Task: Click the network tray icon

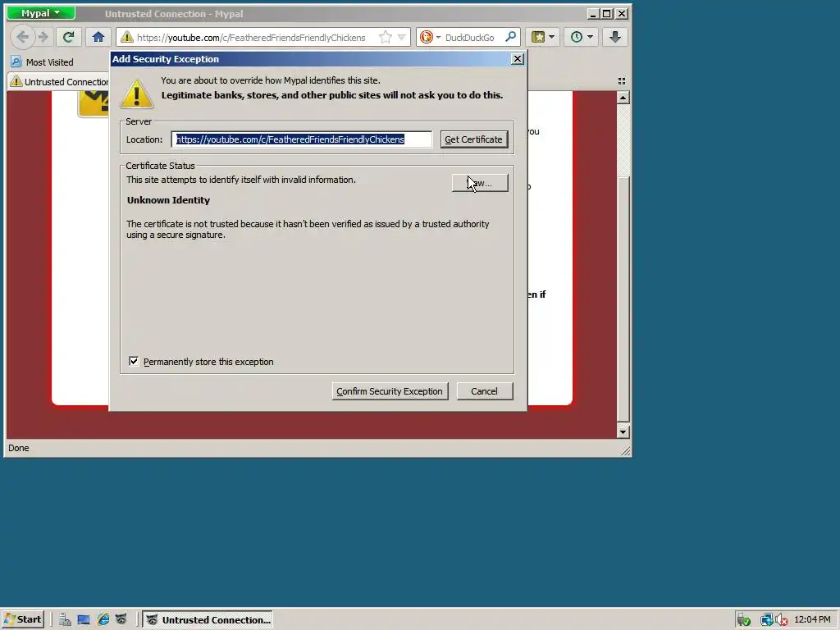Action: click(x=767, y=620)
